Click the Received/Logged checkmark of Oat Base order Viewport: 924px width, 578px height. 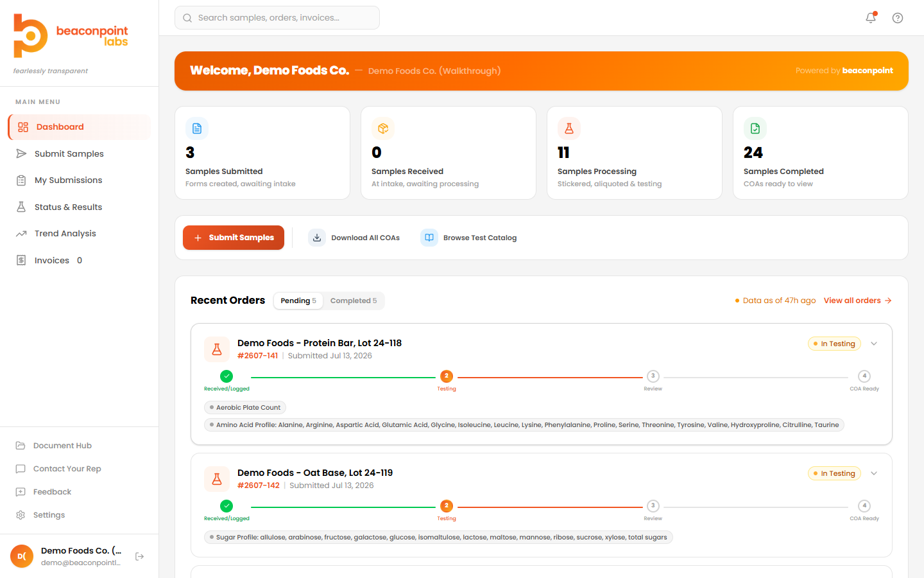(x=227, y=506)
